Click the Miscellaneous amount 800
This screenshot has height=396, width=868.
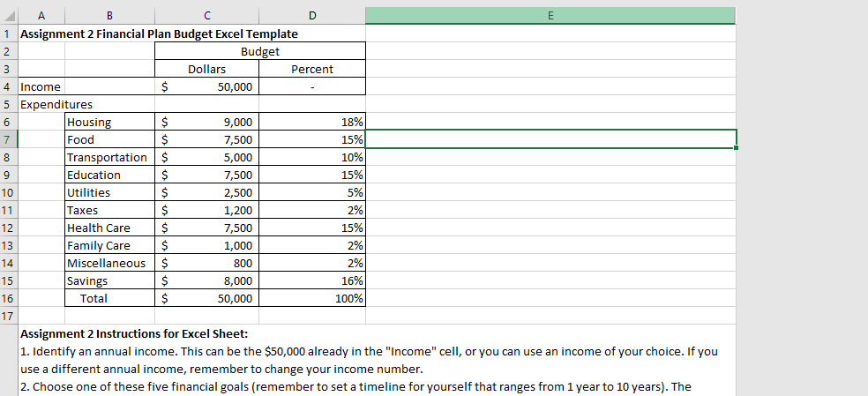206,263
